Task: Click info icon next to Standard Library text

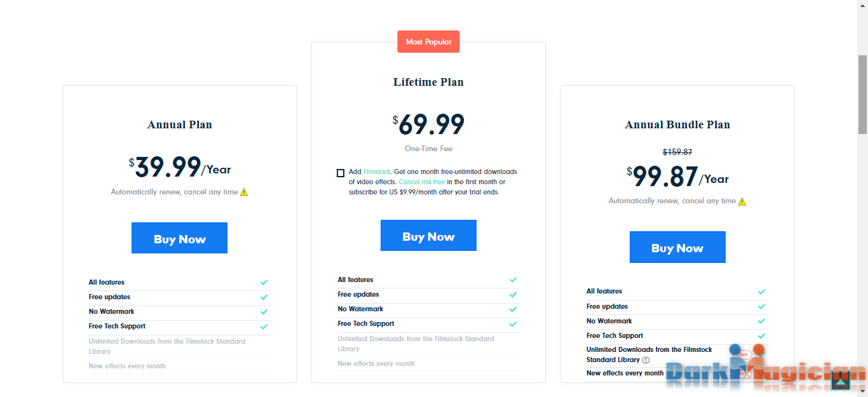Action: tap(646, 360)
